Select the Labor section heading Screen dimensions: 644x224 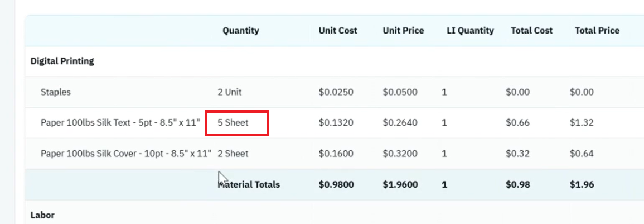[42, 215]
